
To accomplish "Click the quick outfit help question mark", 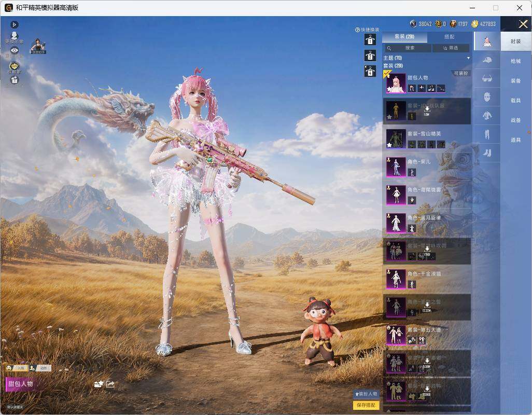I will [x=357, y=30].
